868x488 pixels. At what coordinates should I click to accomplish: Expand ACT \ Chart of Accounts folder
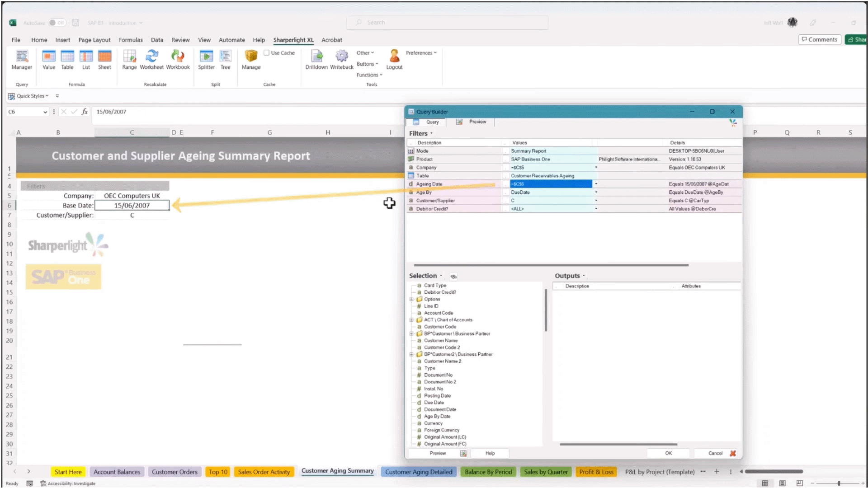point(411,320)
